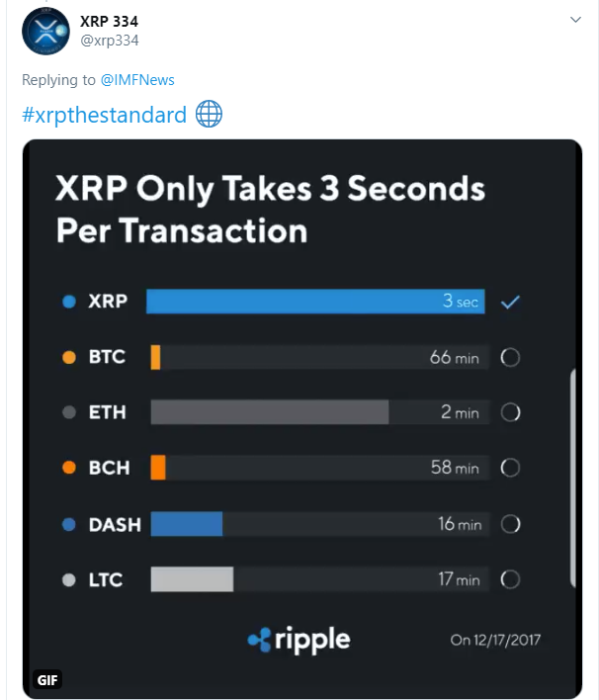Screen dimensions: 599x700
Task: Select the radio circle beside BTC
Action: [510, 357]
